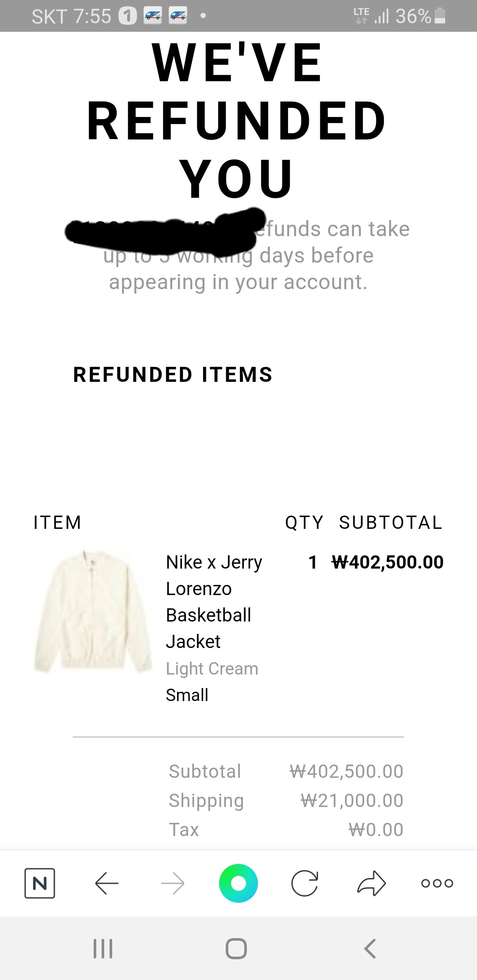Reload the page
477x980 pixels.
pyautogui.click(x=305, y=883)
